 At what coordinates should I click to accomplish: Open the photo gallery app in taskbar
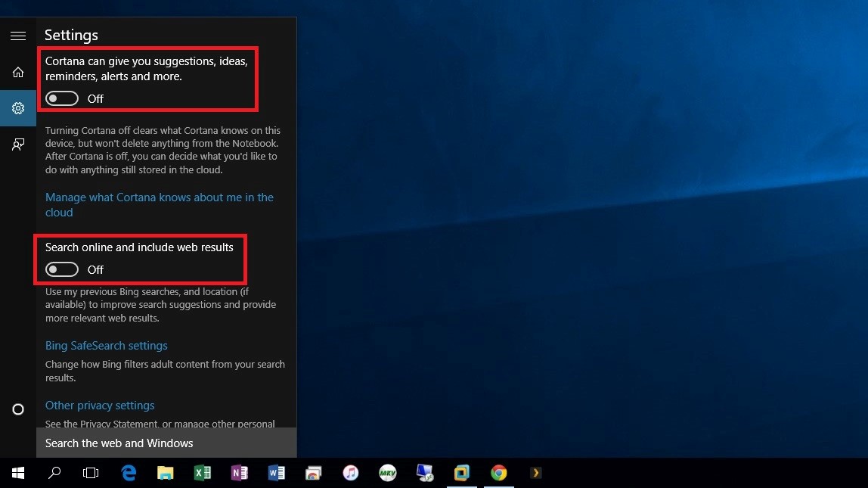[x=313, y=473]
